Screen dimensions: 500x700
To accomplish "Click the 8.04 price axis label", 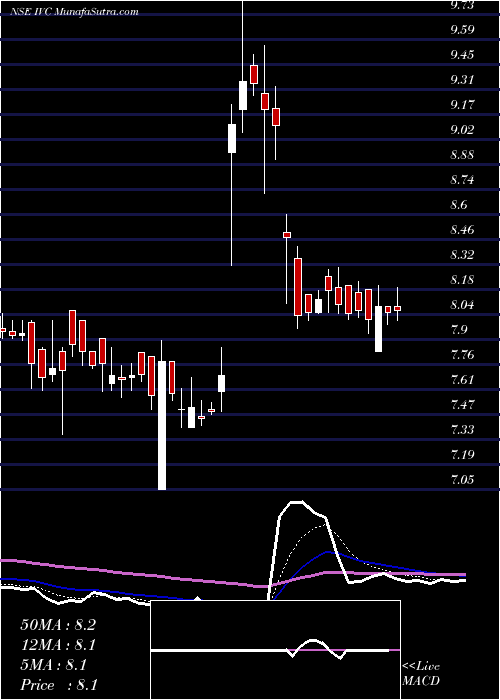I will (x=463, y=305).
